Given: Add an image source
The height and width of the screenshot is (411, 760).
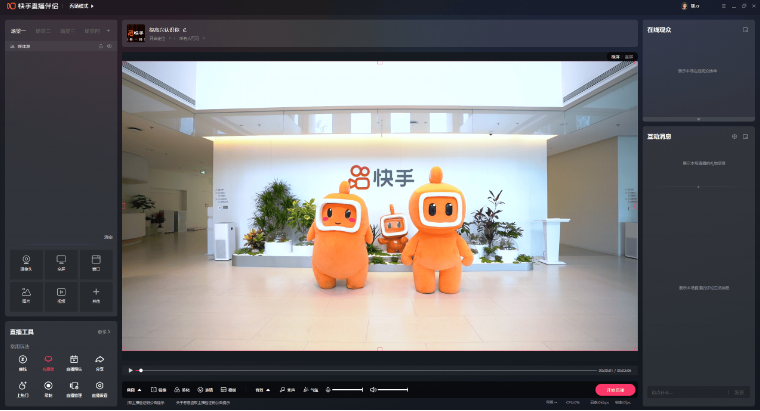Looking at the screenshot, I should 26,296.
